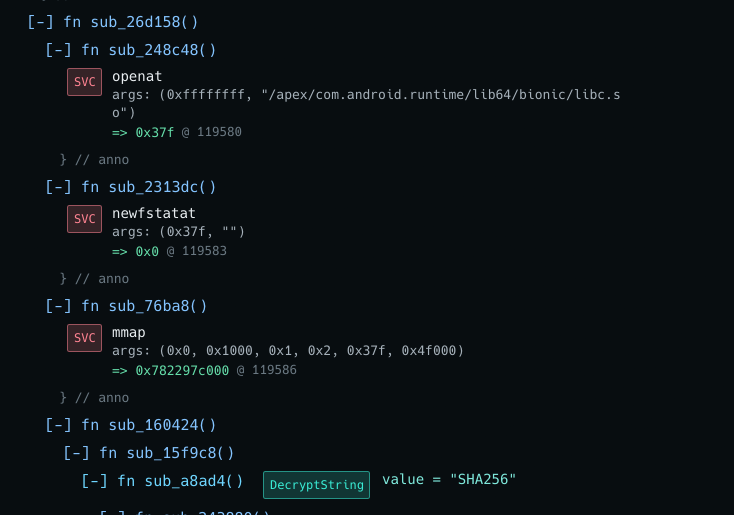
Task: Collapse the sub_160424 function node
Action: tap(58, 425)
